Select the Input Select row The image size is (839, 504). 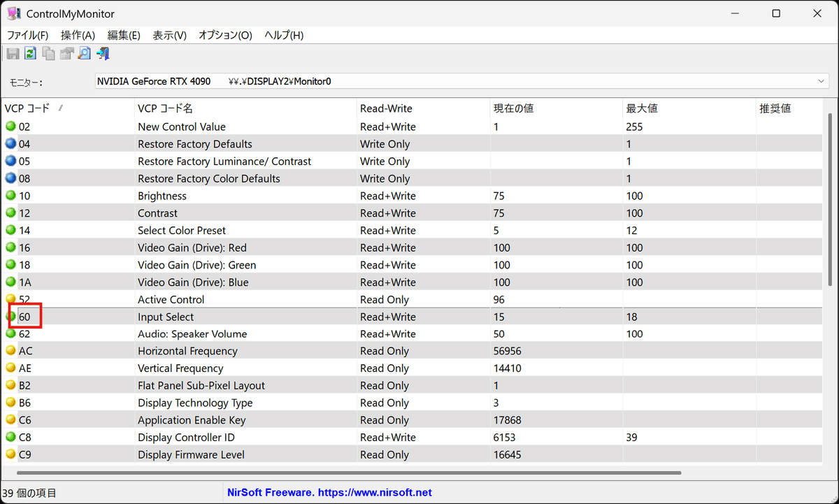[x=210, y=317]
